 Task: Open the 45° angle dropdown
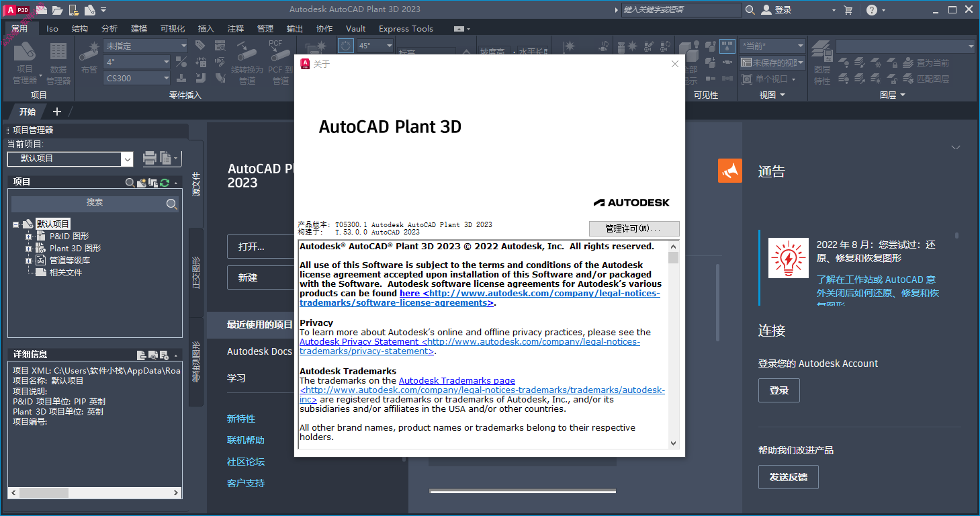[388, 46]
